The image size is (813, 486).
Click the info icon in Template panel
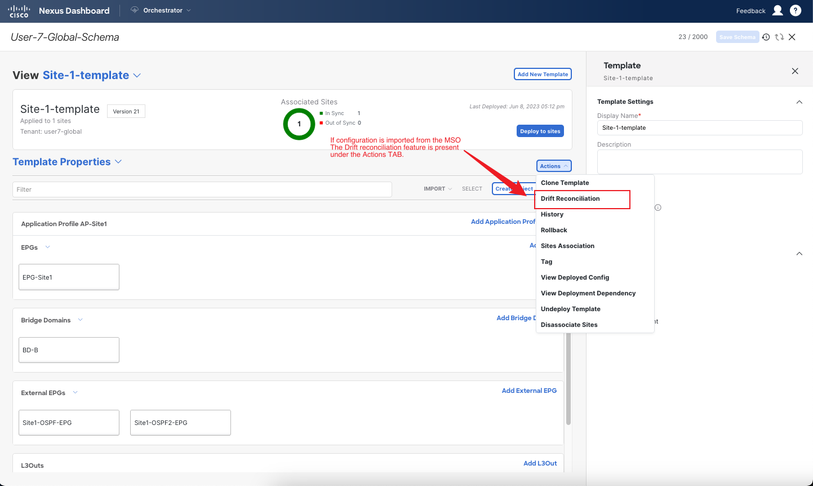(658, 207)
